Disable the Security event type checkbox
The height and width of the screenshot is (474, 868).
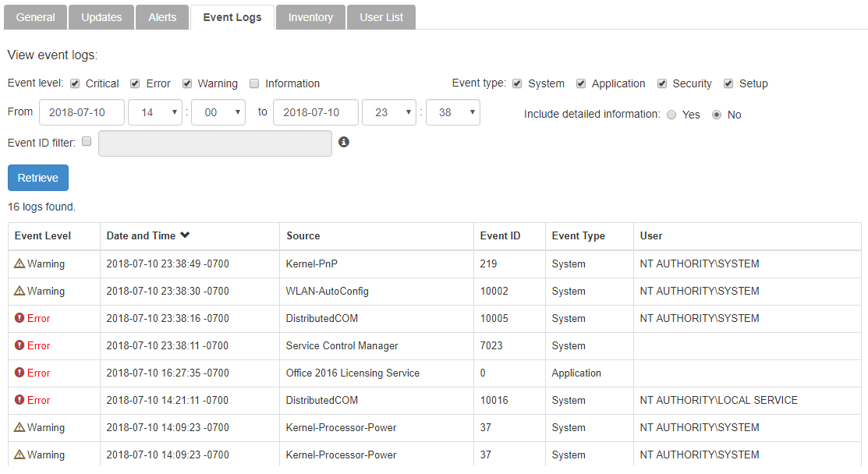click(661, 83)
